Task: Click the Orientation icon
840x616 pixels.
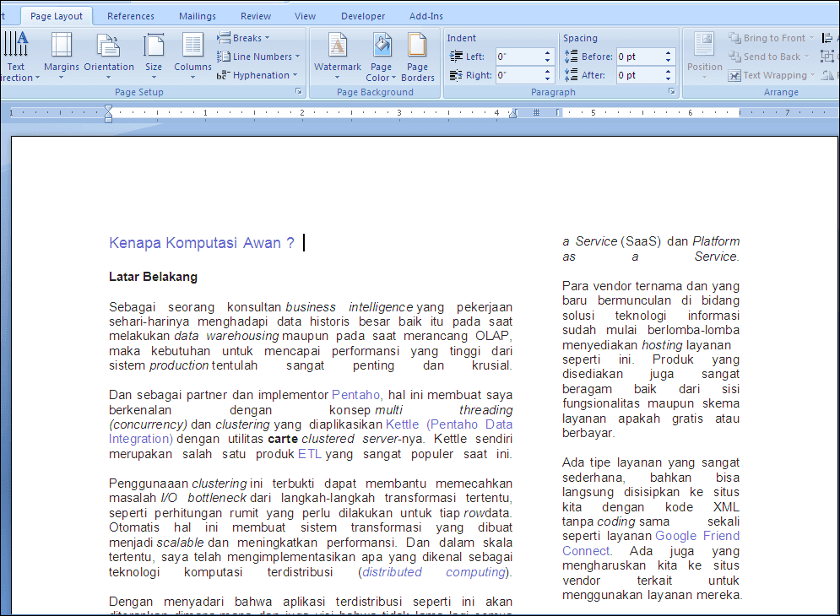Action: [108, 52]
